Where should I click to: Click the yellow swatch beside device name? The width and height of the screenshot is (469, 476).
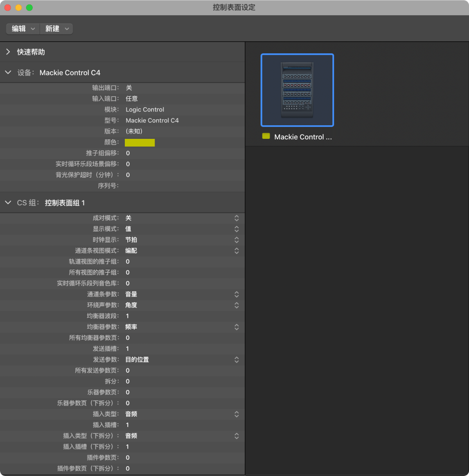(266, 136)
